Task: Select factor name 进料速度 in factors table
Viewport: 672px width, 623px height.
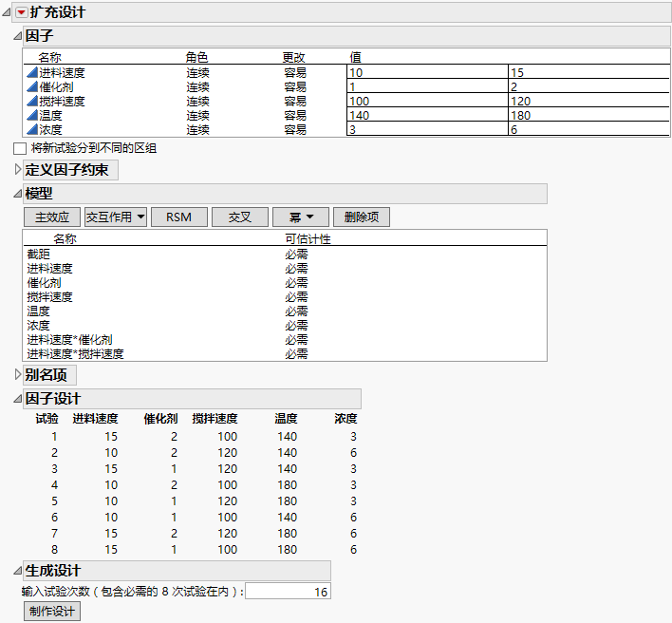Action: [62, 72]
